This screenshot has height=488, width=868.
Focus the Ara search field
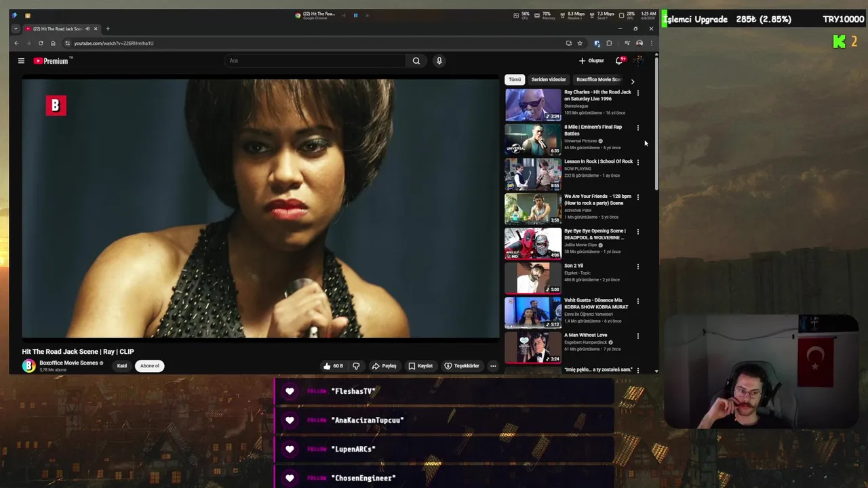tap(315, 61)
